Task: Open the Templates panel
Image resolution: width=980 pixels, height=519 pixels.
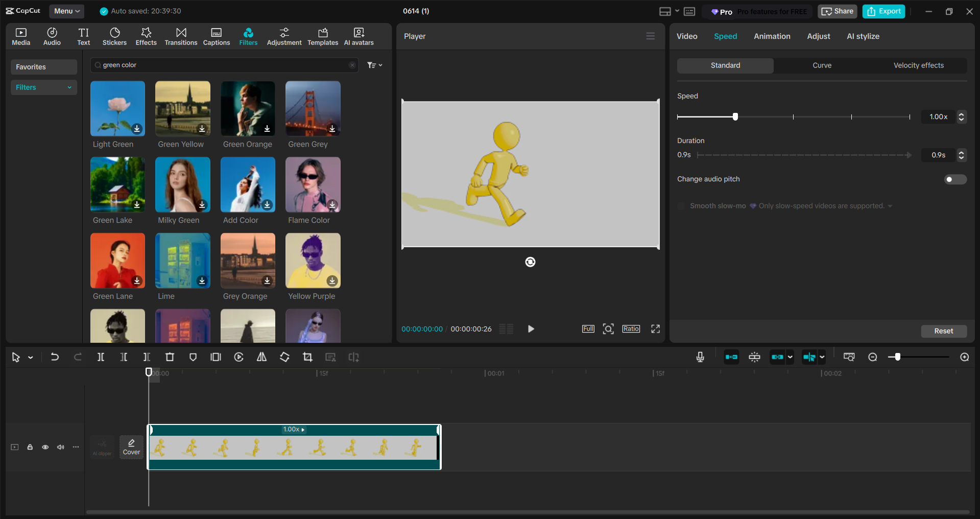Action: 322,36
